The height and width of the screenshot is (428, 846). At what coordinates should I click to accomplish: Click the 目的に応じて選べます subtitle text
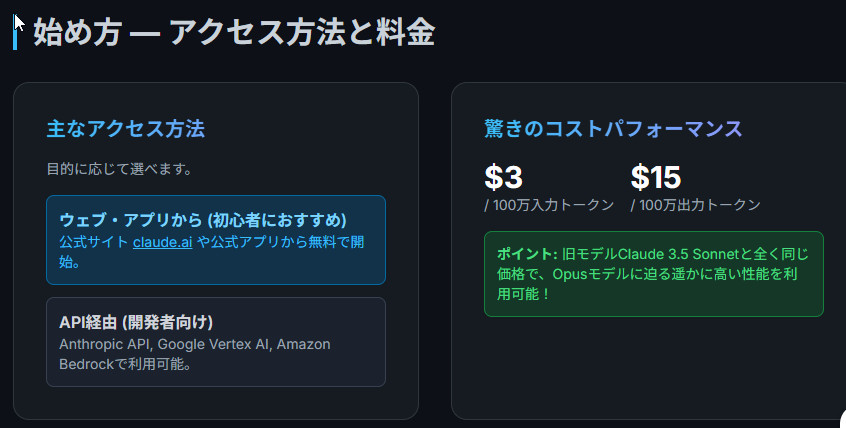pyautogui.click(x=119, y=169)
